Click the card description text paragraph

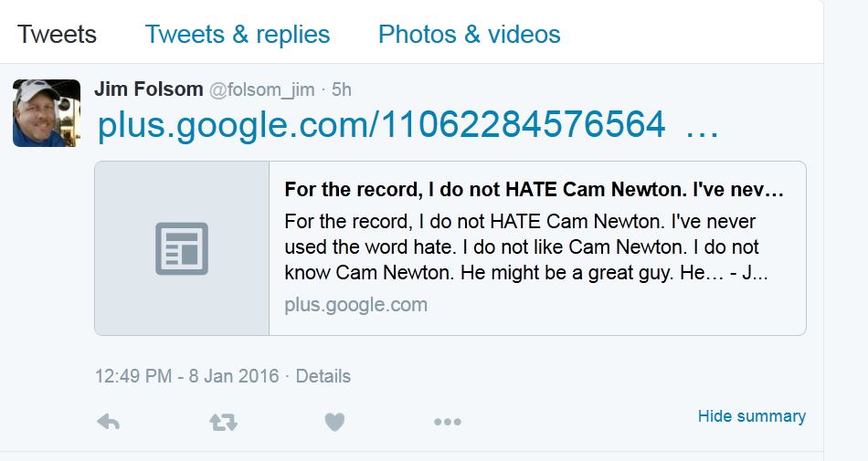tap(526, 247)
